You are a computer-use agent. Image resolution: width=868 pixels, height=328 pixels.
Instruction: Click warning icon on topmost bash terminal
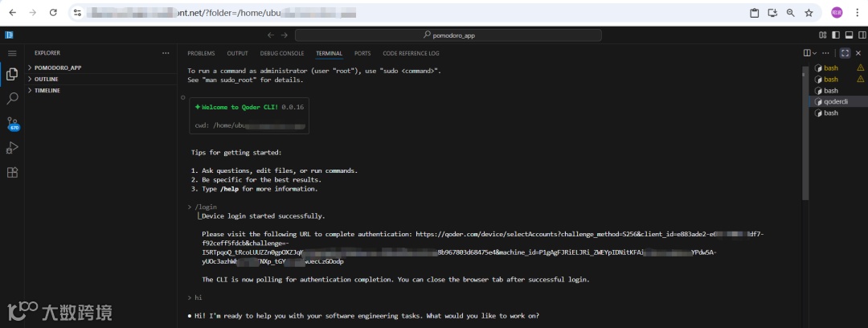coord(861,68)
